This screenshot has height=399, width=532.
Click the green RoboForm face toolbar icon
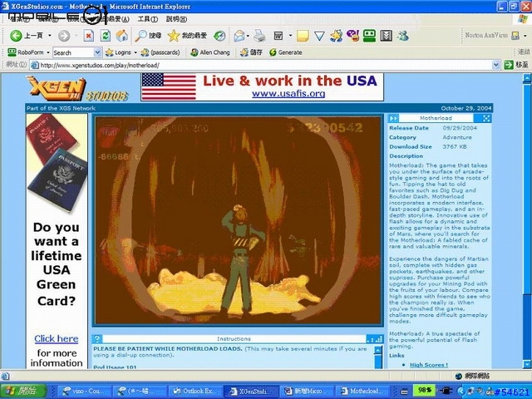[x=369, y=36]
